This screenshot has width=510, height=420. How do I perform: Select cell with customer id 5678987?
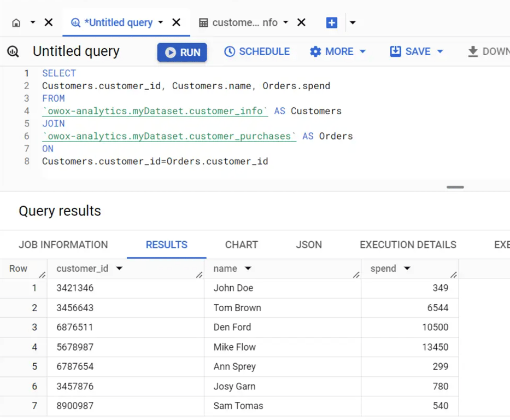pos(126,347)
